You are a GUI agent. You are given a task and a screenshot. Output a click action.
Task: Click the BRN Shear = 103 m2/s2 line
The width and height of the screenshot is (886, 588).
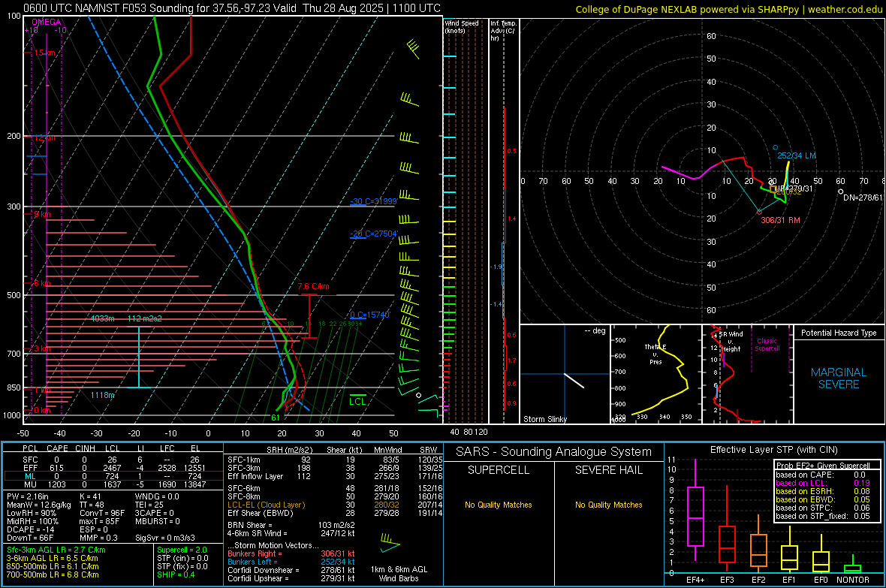(x=291, y=525)
